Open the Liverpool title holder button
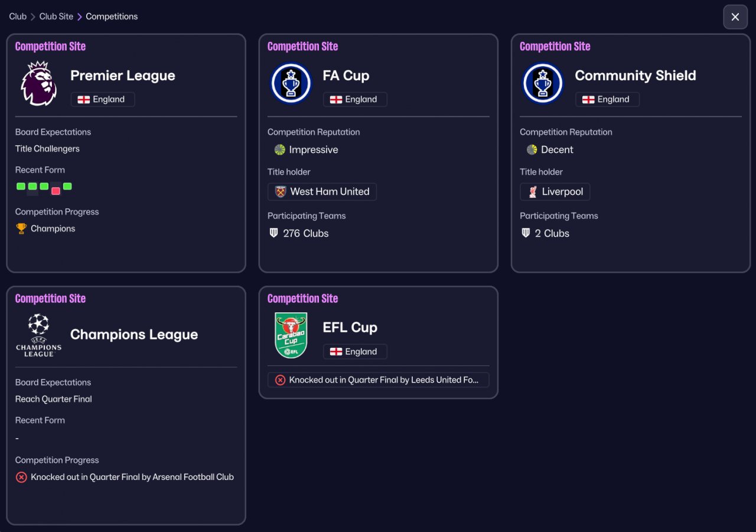Image resolution: width=756 pixels, height=532 pixels. pos(555,192)
